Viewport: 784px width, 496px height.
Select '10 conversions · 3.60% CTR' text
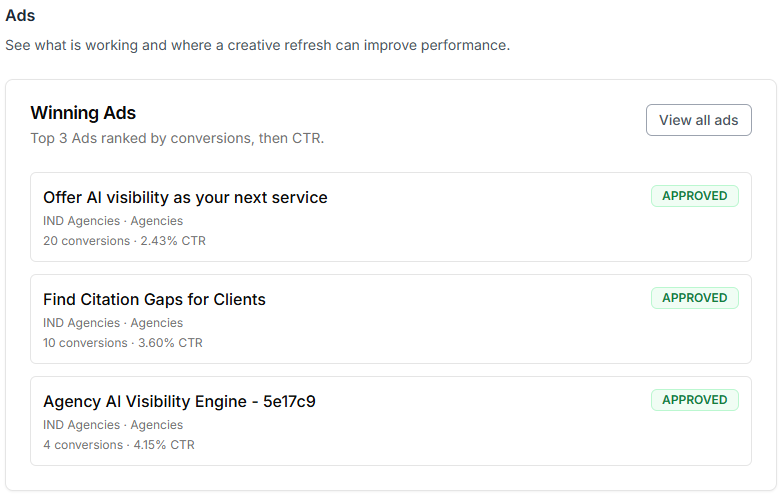point(123,343)
